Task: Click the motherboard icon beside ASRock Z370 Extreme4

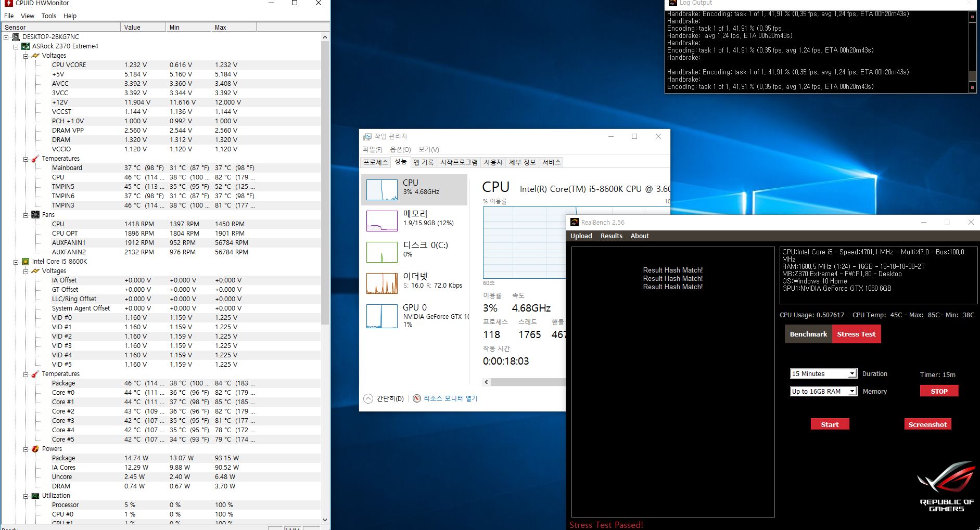Action: point(26,46)
